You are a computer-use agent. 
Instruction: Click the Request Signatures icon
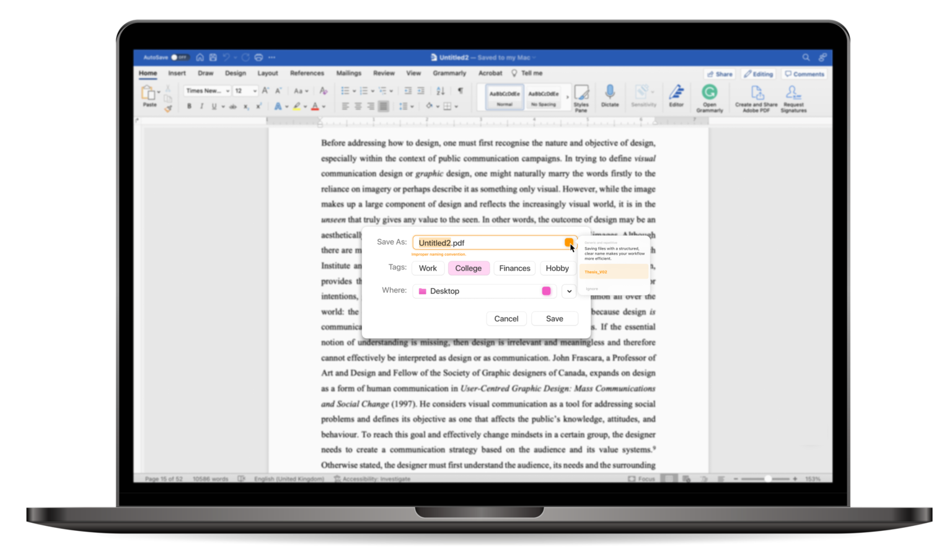click(x=793, y=94)
